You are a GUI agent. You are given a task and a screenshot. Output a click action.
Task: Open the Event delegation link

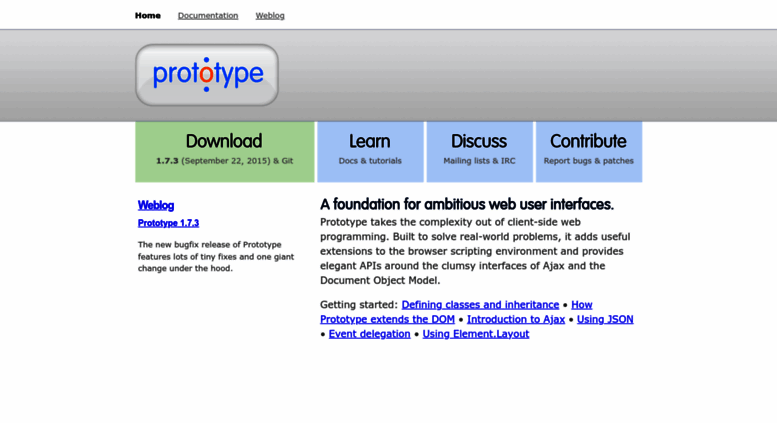coord(370,334)
